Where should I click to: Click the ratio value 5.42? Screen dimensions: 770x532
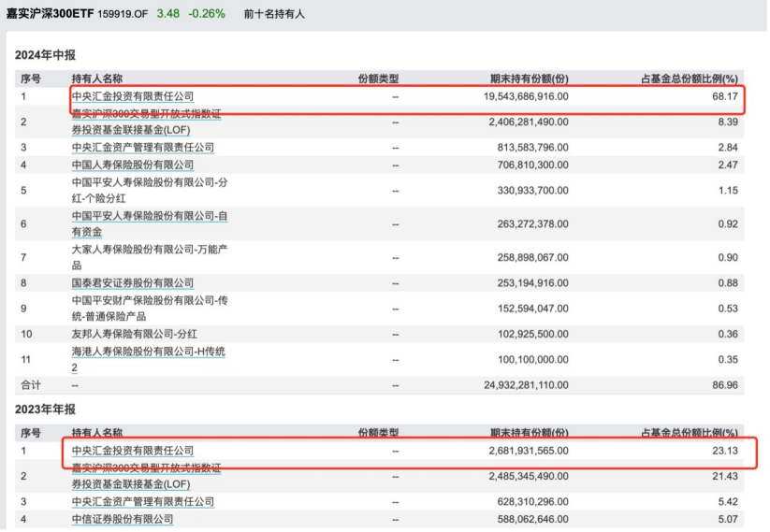[x=728, y=501]
